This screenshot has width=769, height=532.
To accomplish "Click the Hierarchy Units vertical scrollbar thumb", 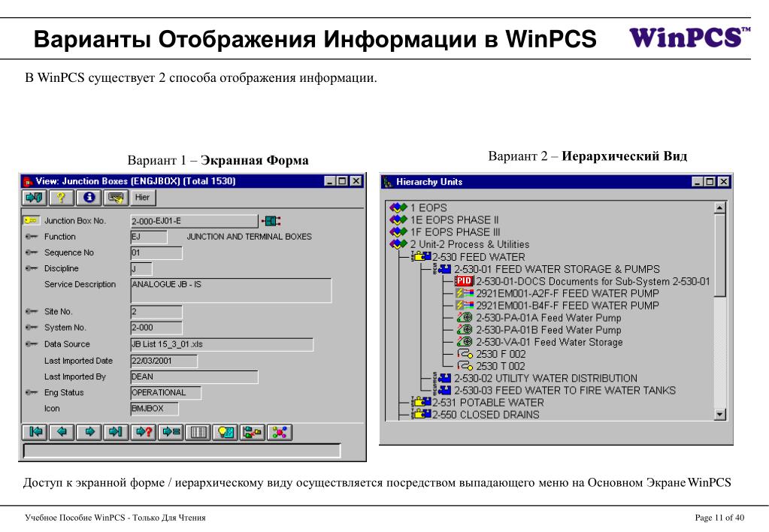I will pyautogui.click(x=719, y=255).
